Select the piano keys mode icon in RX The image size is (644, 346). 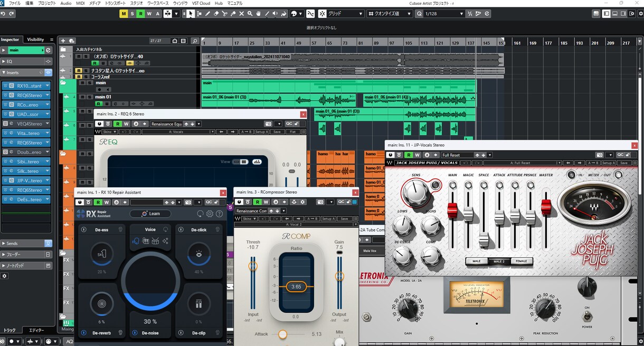146,241
